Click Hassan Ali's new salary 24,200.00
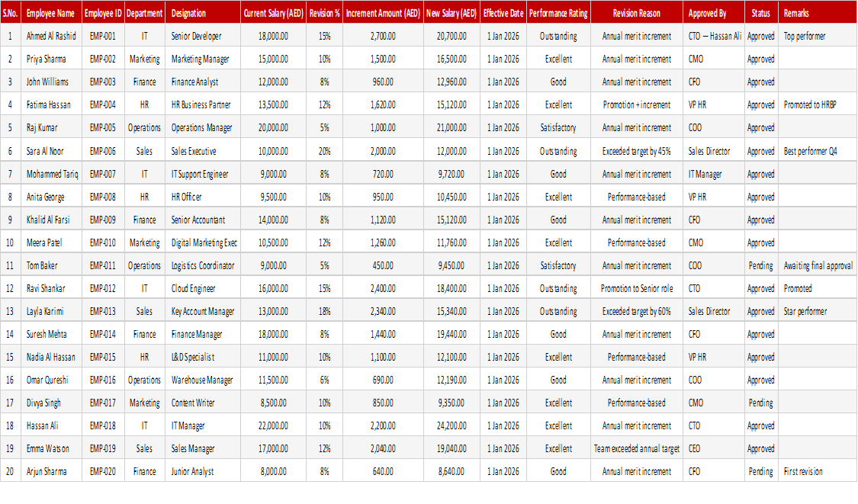Screen dimensions: 858x504 pyautogui.click(x=451, y=426)
